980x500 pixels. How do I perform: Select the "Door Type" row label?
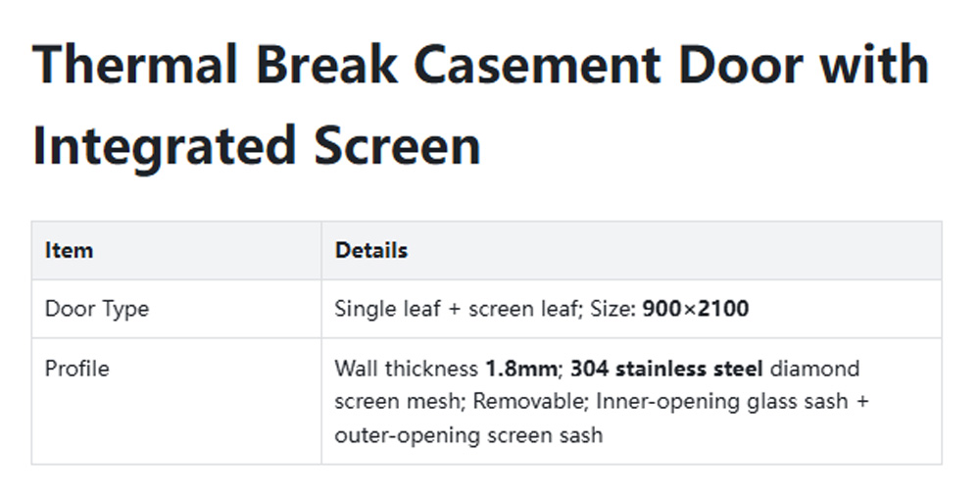click(x=97, y=310)
